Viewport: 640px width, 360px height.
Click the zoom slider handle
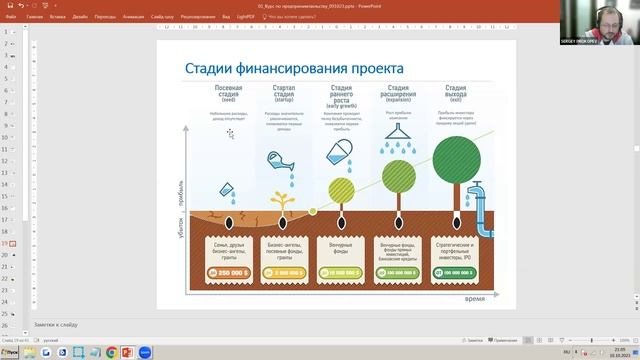click(591, 340)
